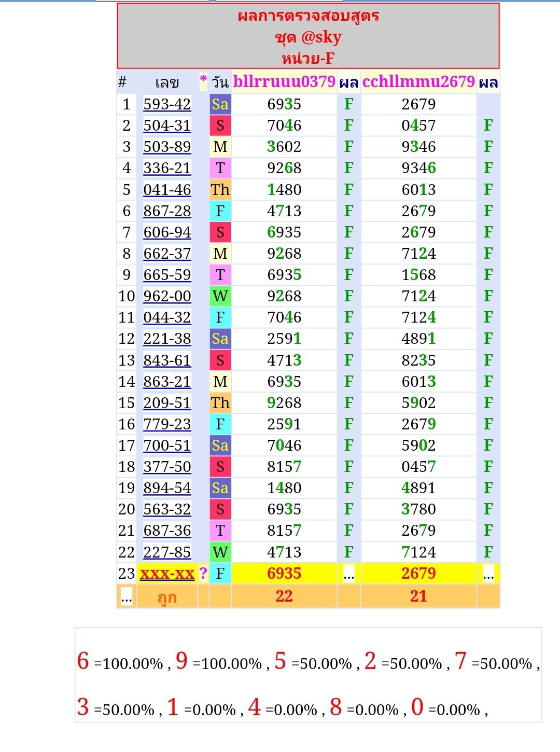Click the ellipsis cell left of ถูก
The image size is (560, 752).
point(126,597)
